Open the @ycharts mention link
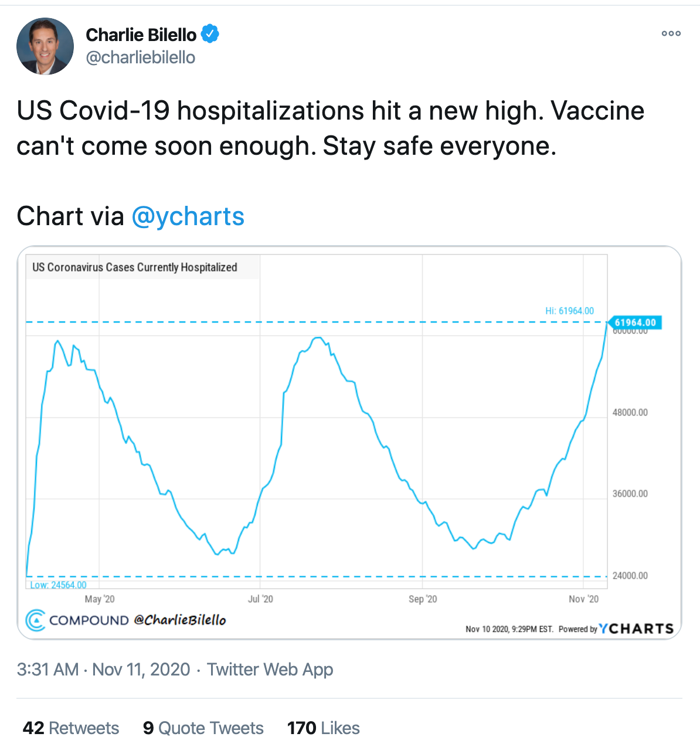The image size is (700, 747). (x=188, y=216)
